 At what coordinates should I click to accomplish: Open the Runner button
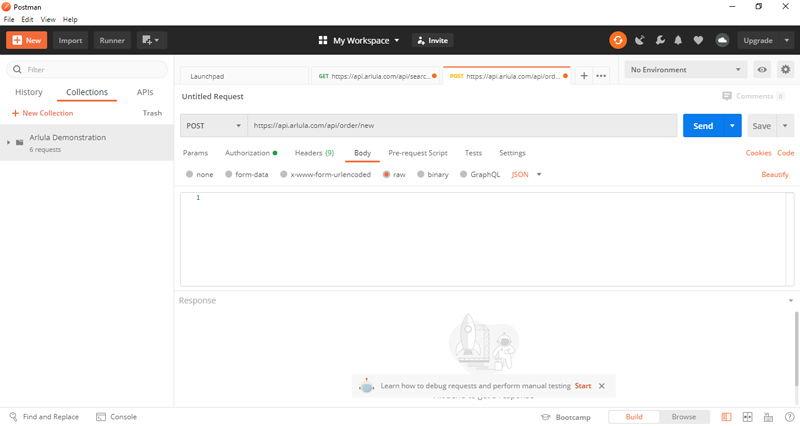pos(112,40)
